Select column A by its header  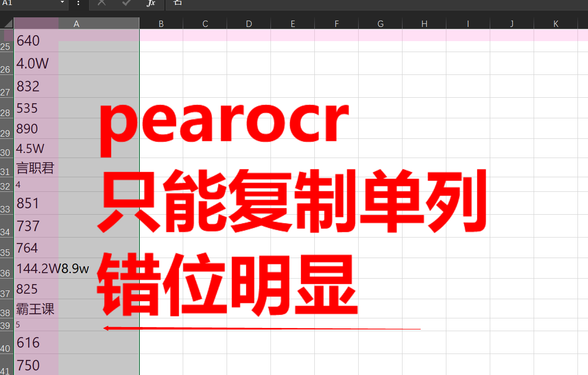(77, 24)
